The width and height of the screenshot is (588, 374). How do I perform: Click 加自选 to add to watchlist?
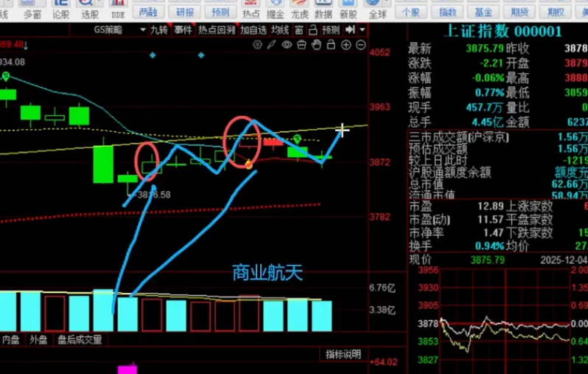click(x=253, y=30)
